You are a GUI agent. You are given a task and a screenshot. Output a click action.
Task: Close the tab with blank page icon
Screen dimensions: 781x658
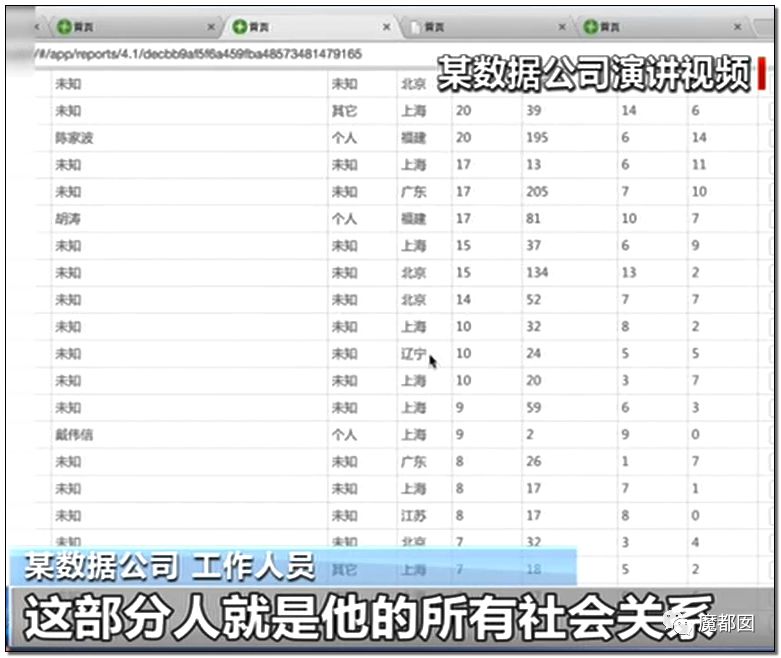562,27
